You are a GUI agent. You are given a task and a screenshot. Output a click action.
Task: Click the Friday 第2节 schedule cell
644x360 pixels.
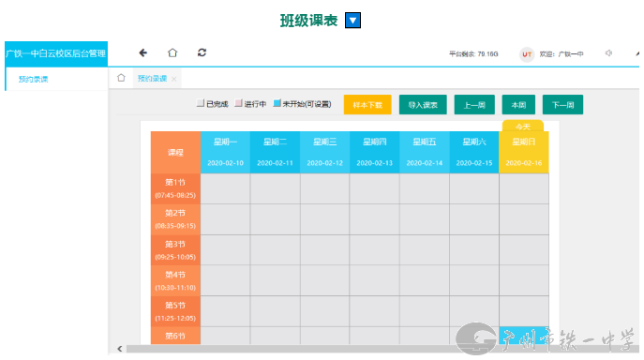coord(425,219)
